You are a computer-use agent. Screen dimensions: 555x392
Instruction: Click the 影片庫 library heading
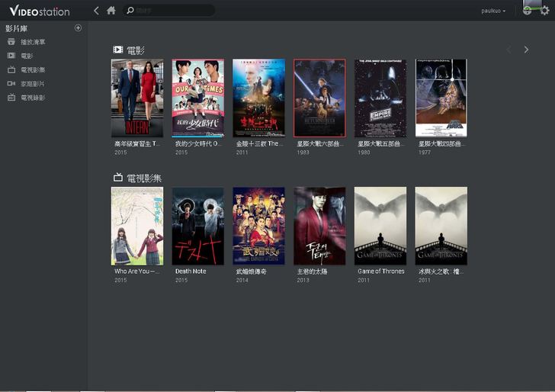click(16, 28)
